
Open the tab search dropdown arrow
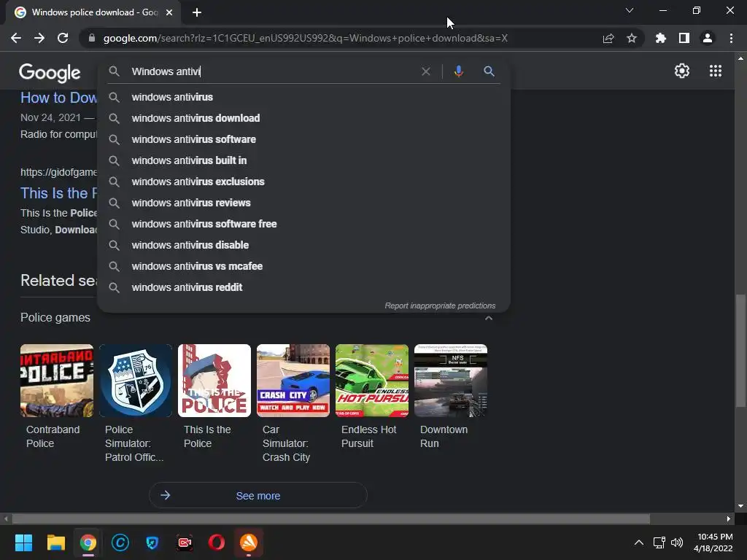(630, 10)
